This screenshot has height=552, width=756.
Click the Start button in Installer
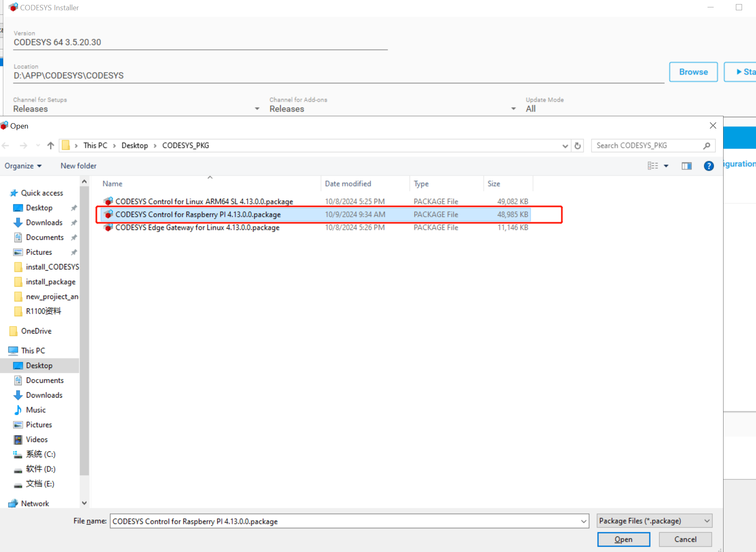point(740,72)
